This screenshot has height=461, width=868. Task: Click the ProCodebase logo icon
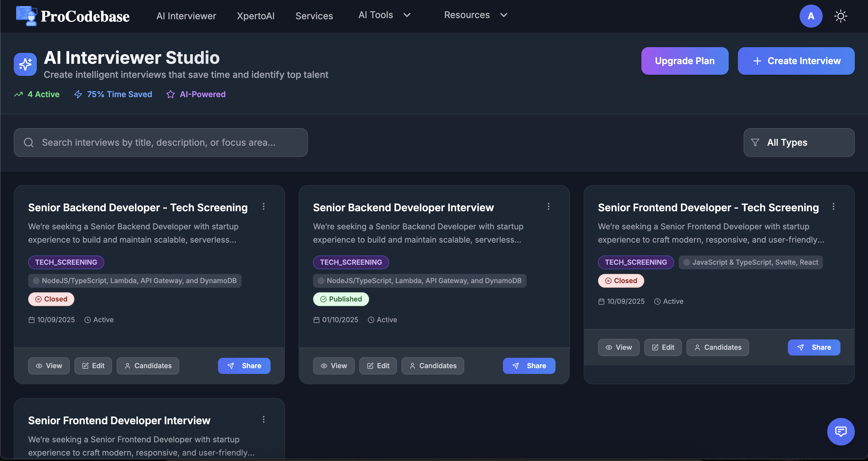[x=27, y=16]
